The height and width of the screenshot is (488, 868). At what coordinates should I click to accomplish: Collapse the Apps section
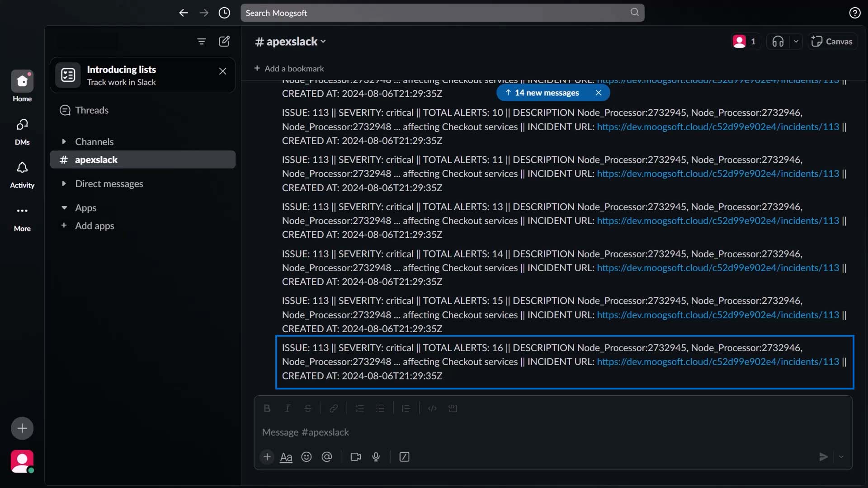(64, 208)
